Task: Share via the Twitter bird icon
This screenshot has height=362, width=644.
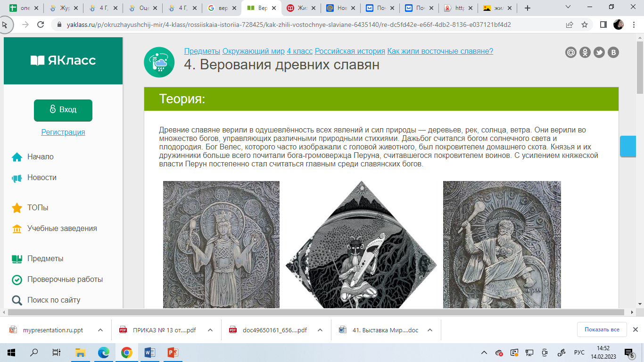Action: click(599, 52)
